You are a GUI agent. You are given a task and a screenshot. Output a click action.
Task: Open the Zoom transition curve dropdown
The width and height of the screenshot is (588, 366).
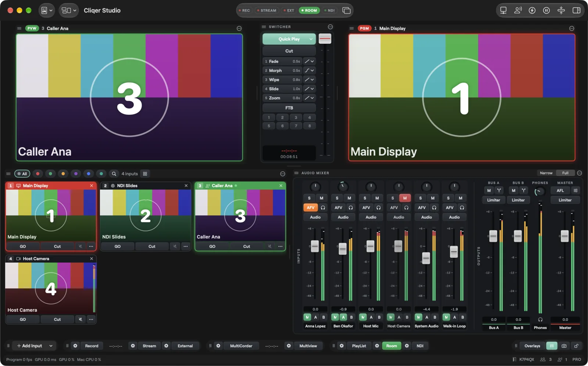click(x=309, y=98)
